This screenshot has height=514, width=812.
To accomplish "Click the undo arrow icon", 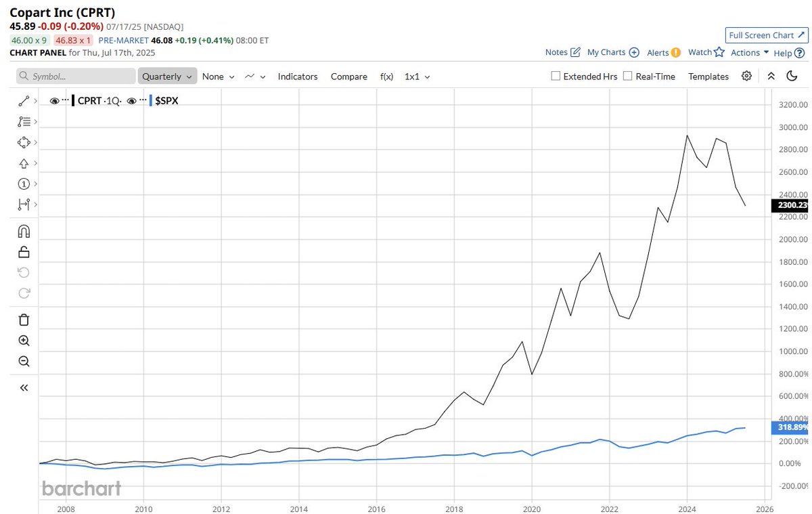I will pos(24,272).
